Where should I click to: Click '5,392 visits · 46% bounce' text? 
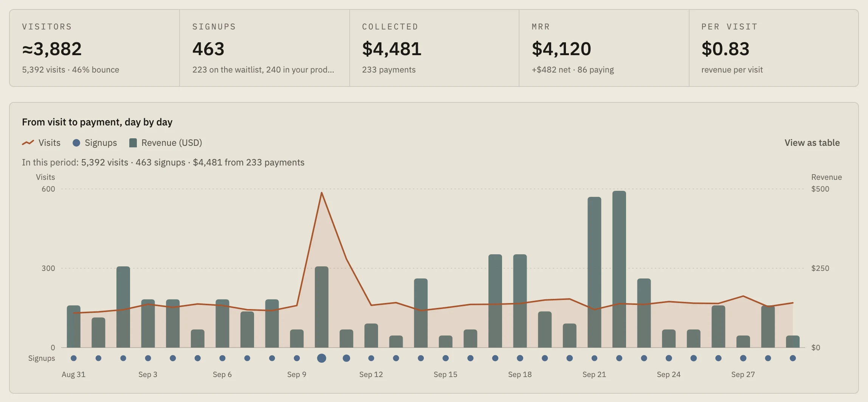point(70,70)
